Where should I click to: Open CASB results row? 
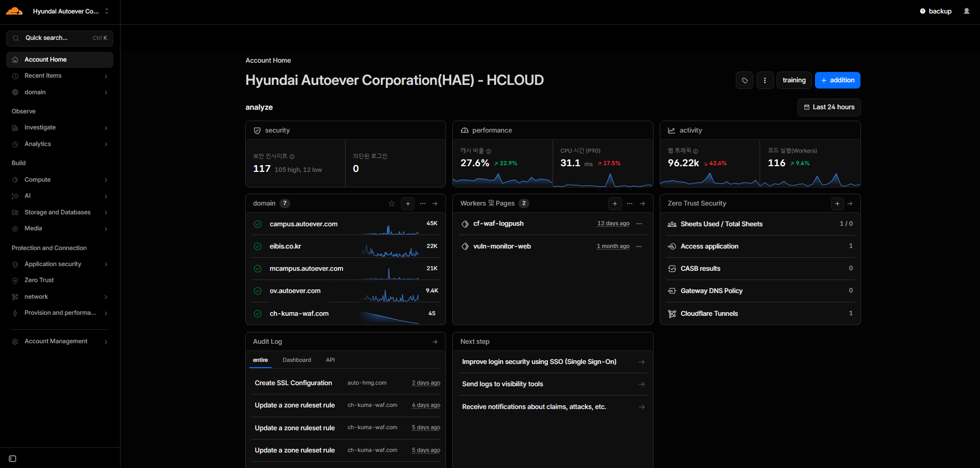[760, 269]
